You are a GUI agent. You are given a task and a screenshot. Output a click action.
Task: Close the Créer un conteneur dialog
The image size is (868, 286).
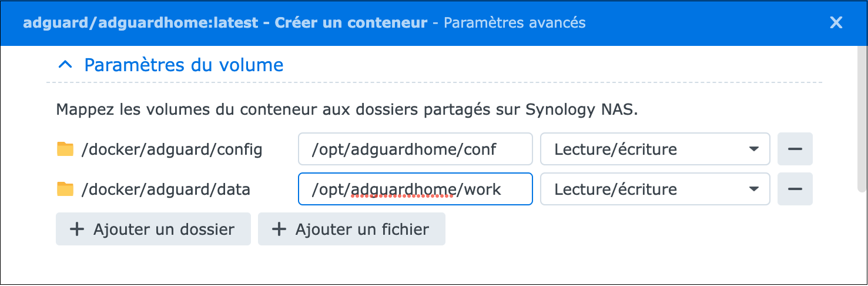[836, 23]
